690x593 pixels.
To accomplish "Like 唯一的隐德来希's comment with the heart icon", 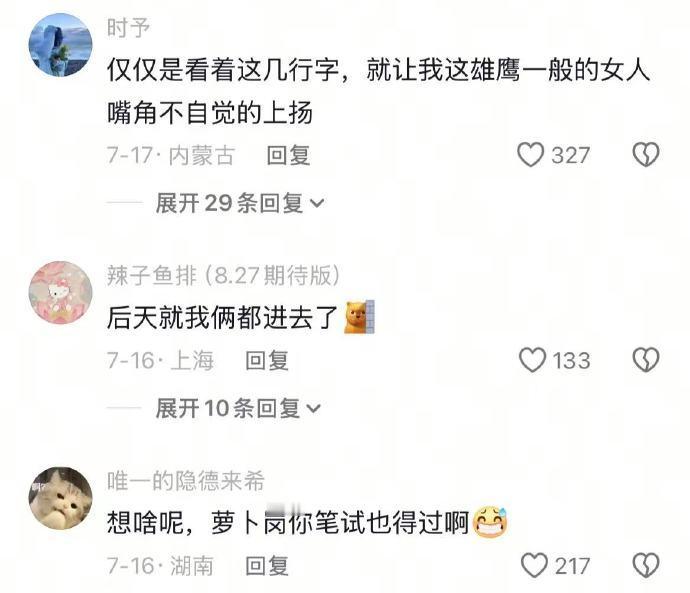I will pyautogui.click(x=534, y=565).
